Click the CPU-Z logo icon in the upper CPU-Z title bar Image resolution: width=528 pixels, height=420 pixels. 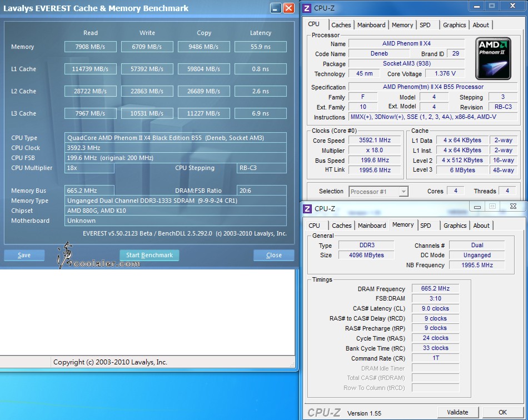307,8
